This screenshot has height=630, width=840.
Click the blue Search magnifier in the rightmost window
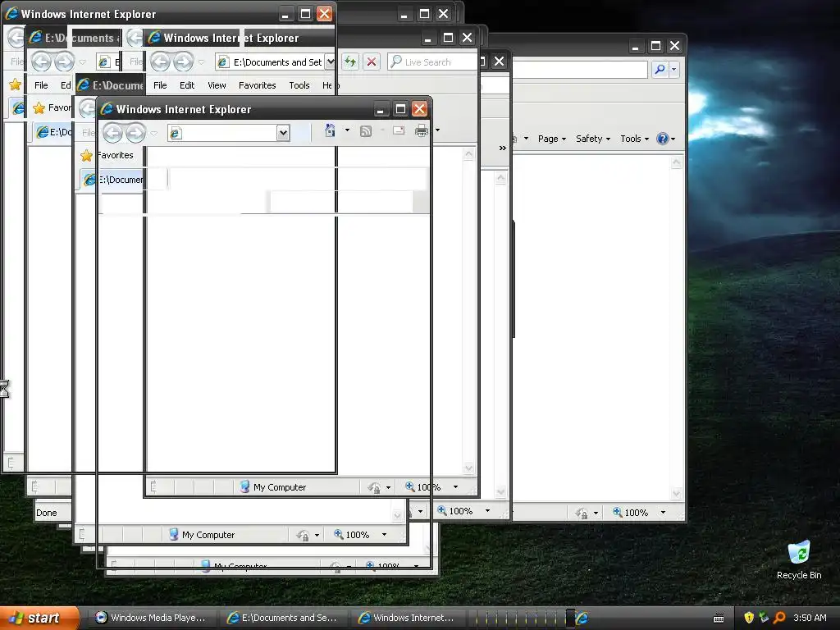(x=660, y=69)
